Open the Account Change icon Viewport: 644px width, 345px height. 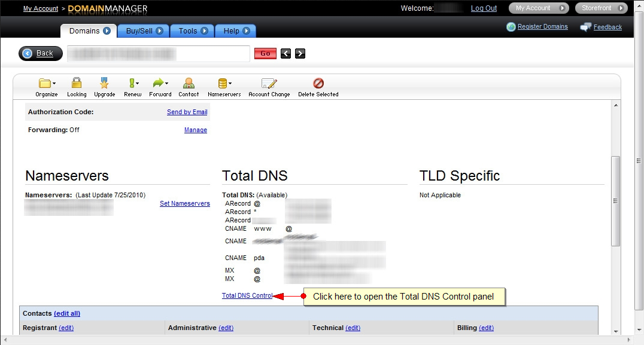coord(269,84)
